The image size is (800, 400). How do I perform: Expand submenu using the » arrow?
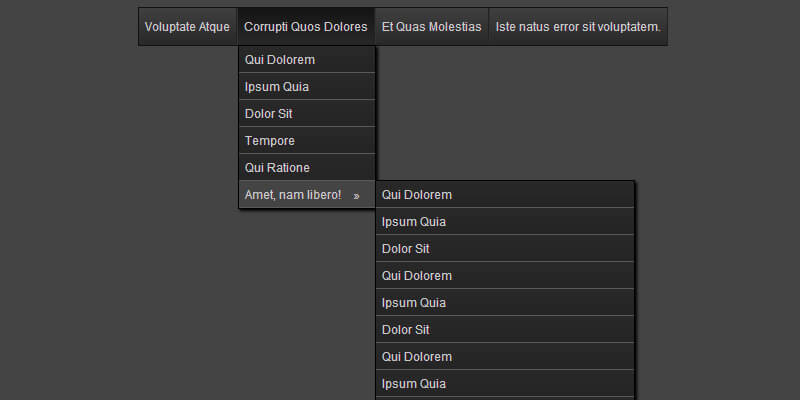tap(357, 195)
